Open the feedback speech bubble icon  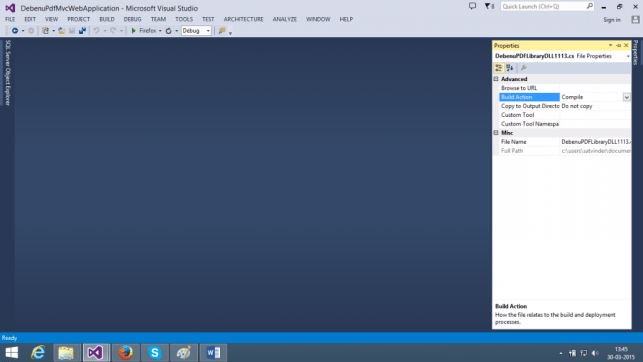[472, 6]
